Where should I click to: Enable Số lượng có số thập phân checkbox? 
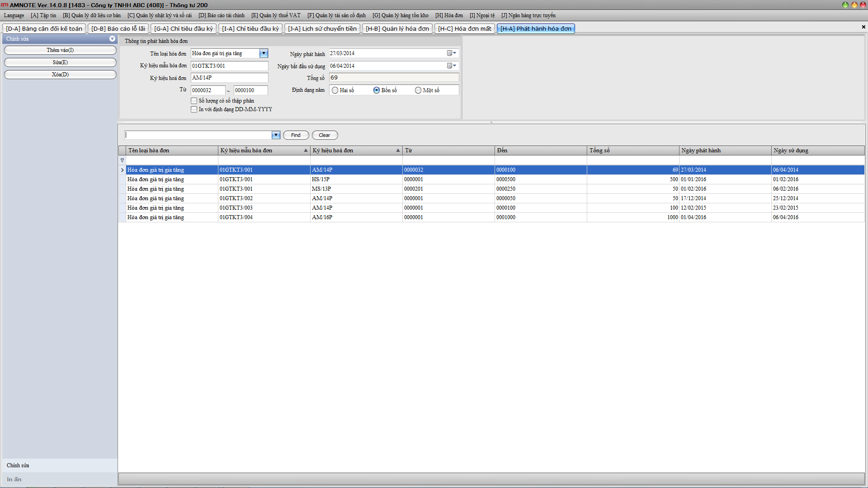point(194,101)
